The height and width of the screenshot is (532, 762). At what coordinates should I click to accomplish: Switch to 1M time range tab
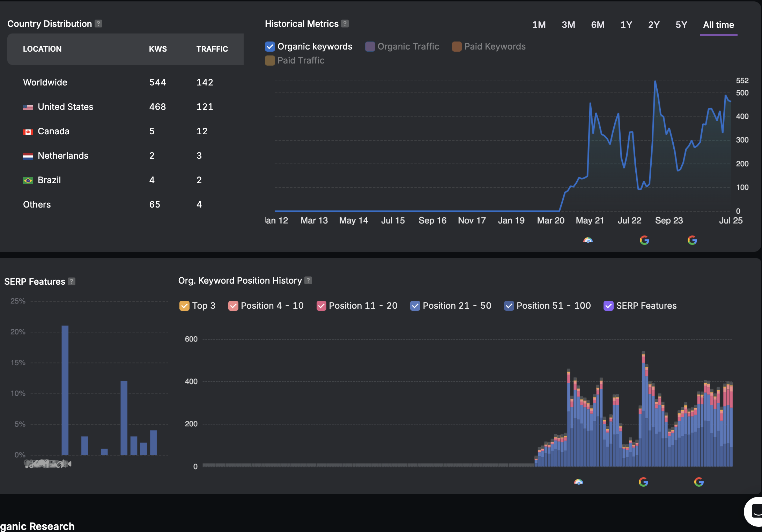click(x=539, y=25)
